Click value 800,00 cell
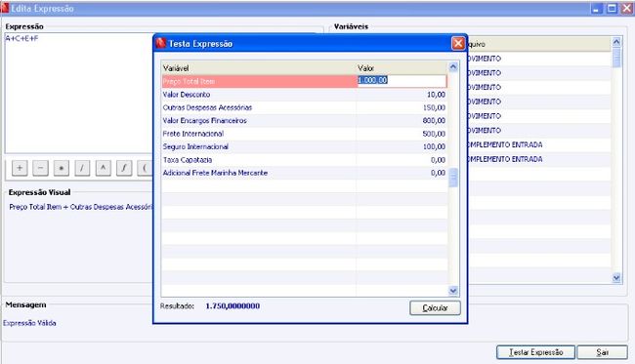This screenshot has width=635, height=364. [x=434, y=121]
